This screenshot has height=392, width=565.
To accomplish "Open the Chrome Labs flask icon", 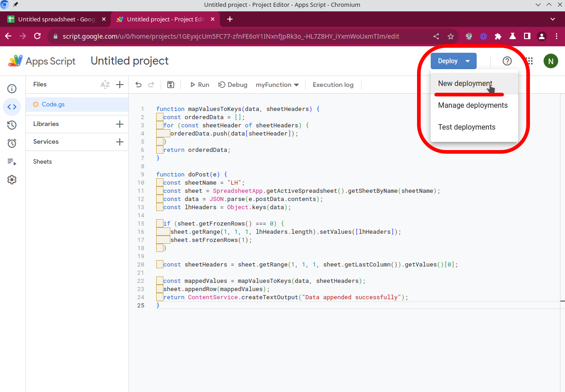I will [513, 36].
